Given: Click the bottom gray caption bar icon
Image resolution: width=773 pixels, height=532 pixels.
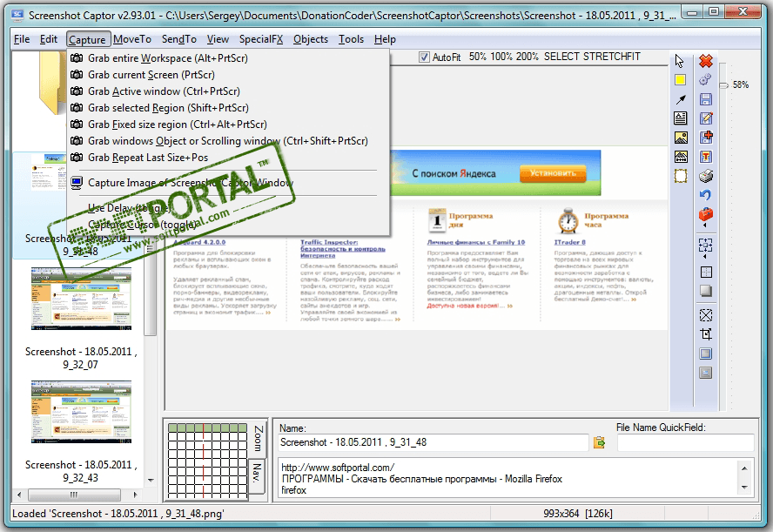Looking at the screenshot, I should click(706, 373).
